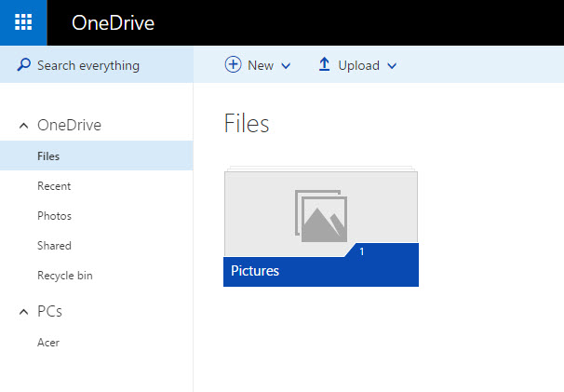
Task: Click the Upload arrow icon
Action: (x=325, y=65)
